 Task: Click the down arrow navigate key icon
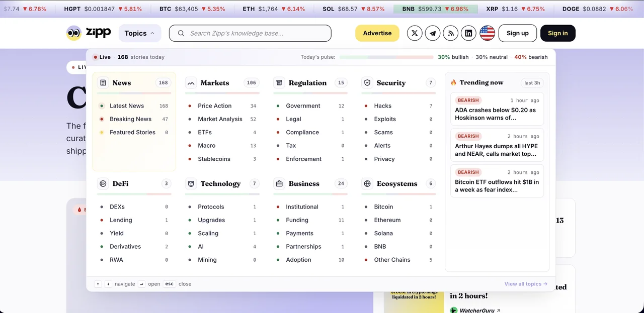[x=108, y=284]
